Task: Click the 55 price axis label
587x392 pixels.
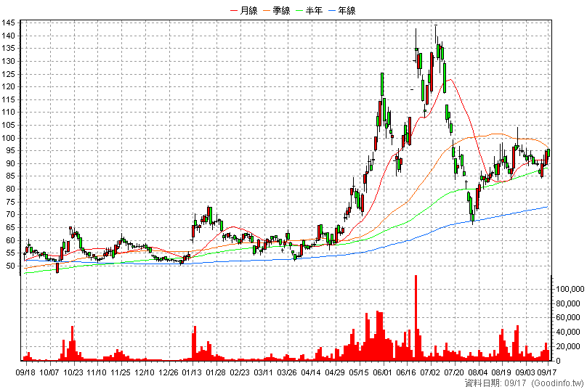Action: coord(10,253)
